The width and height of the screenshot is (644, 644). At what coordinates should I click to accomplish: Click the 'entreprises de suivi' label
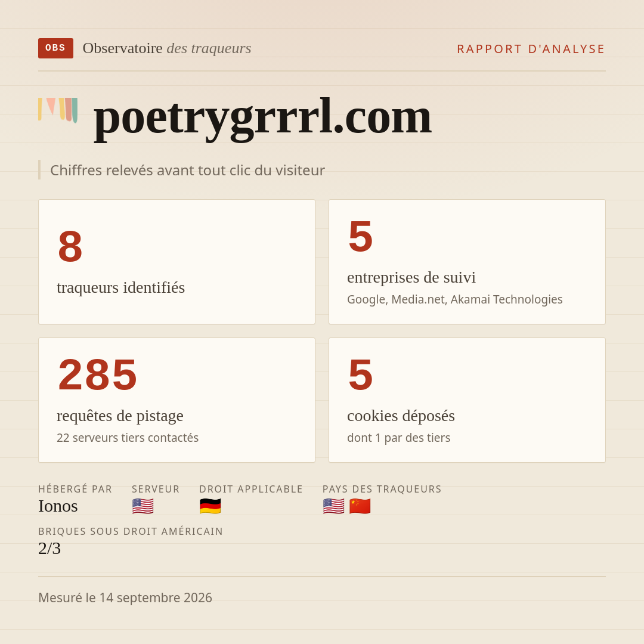pos(411,278)
